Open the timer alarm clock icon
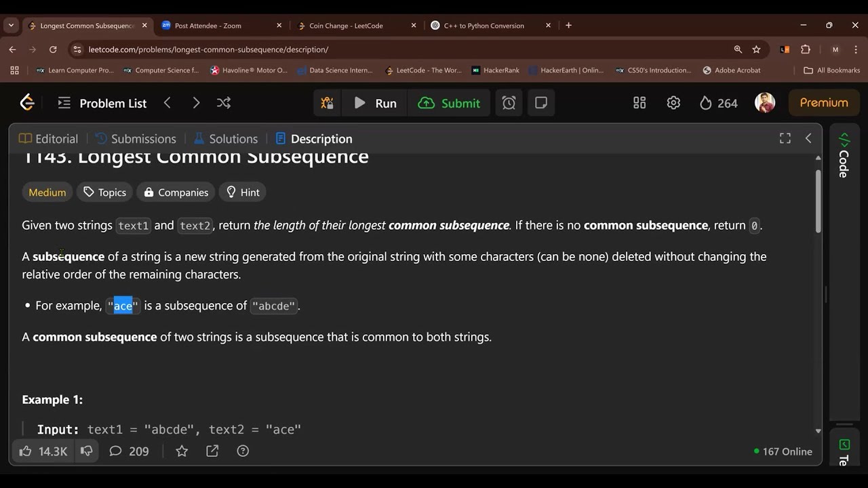Viewport: 868px width, 488px height. point(509,103)
